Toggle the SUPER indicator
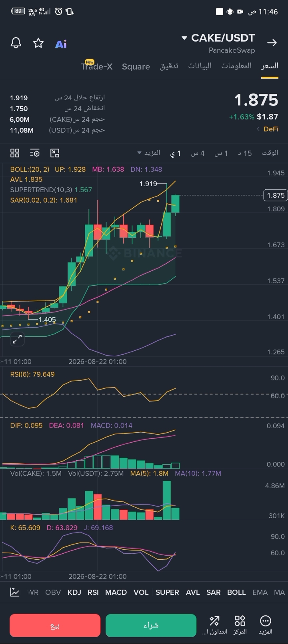This screenshot has height=644, width=288. tap(167, 592)
